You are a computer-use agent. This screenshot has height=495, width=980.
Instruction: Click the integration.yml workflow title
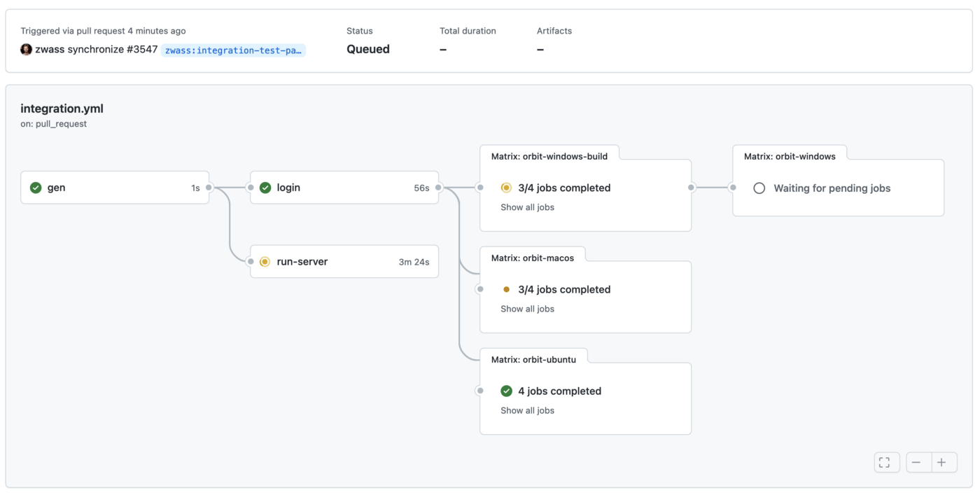pyautogui.click(x=62, y=109)
